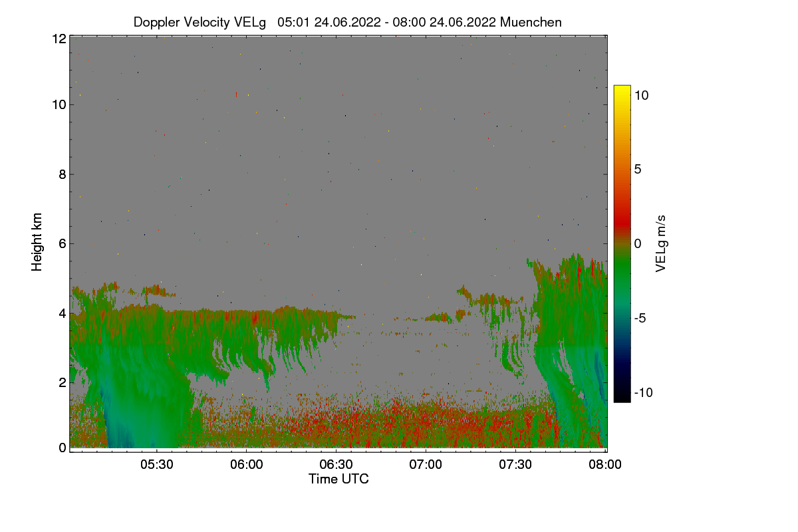Image resolution: width=798 pixels, height=532 pixels.
Task: Click the '08:00' time axis label
Action: (x=605, y=465)
